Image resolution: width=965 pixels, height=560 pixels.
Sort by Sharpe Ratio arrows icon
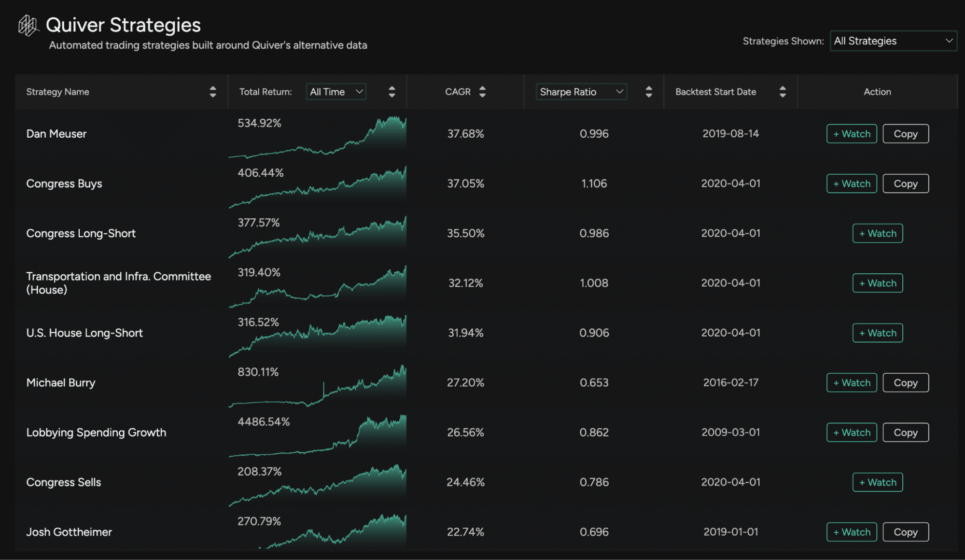click(x=648, y=92)
